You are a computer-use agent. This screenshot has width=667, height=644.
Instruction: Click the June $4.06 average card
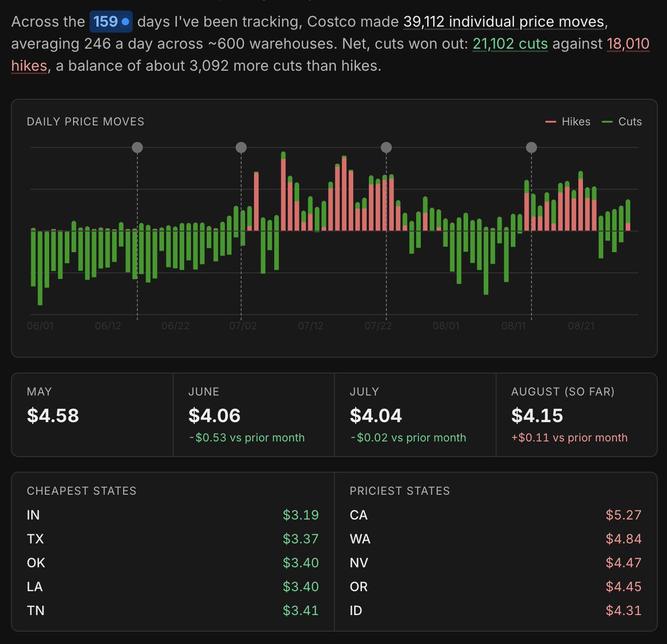(x=254, y=415)
